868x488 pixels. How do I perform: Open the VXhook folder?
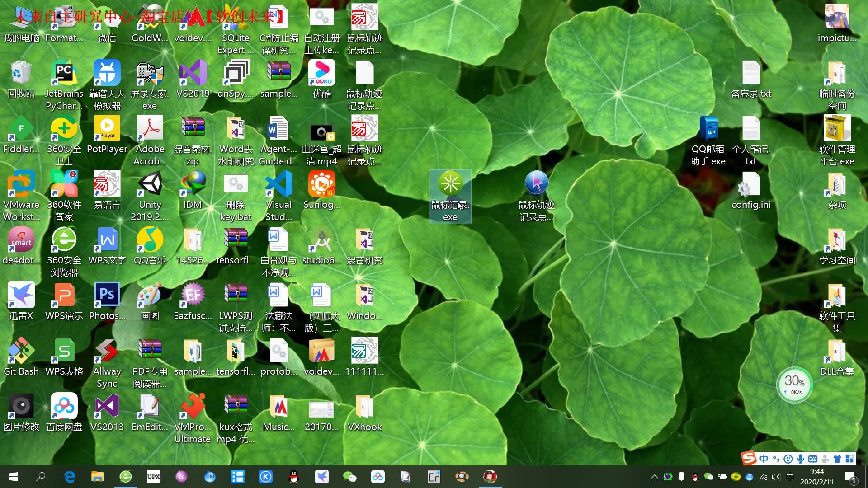(364, 413)
